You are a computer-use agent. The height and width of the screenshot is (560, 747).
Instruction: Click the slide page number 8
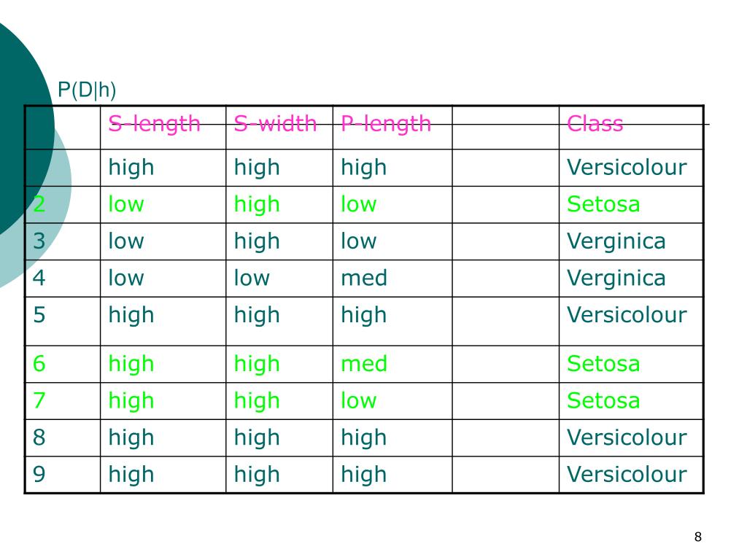click(698, 537)
